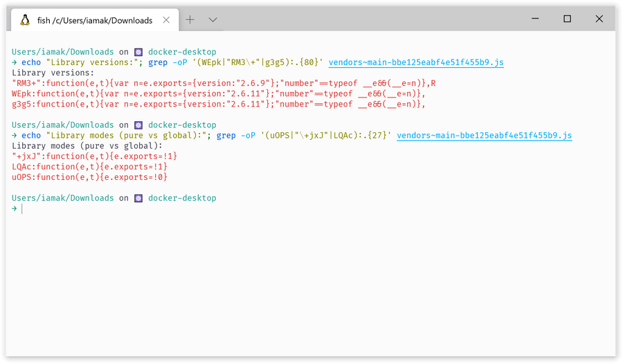Image resolution: width=623 pixels, height=364 pixels.
Task: Click the docker icon in the second prompt
Action: 138,125
